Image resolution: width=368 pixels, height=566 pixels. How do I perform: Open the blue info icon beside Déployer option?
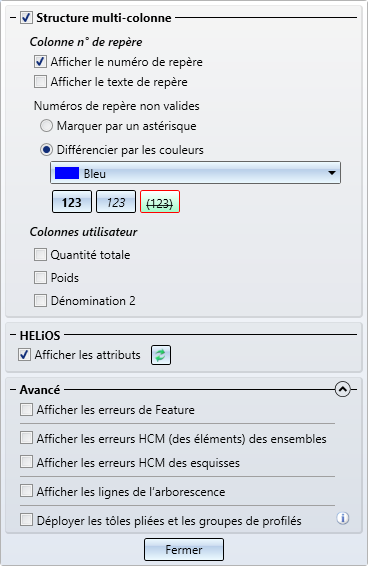point(343,518)
